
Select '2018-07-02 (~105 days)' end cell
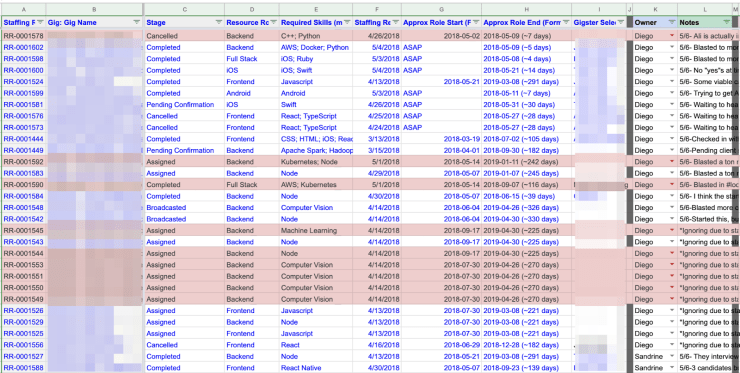pos(527,139)
